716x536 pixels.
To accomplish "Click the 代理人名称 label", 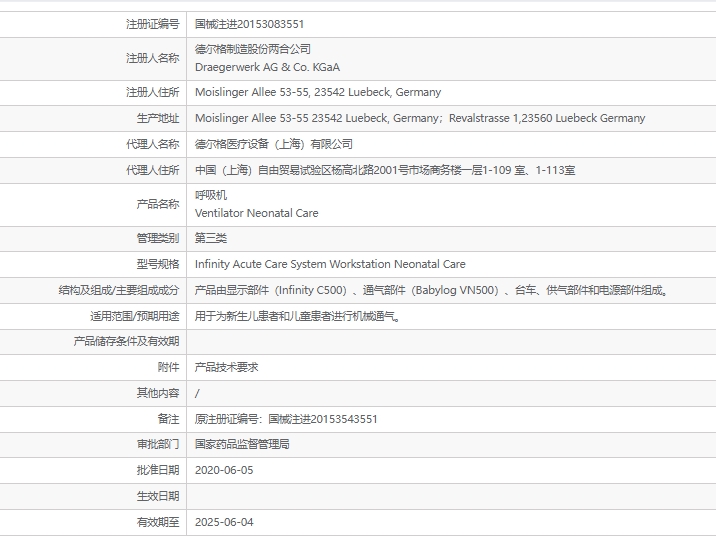I will tap(153, 144).
